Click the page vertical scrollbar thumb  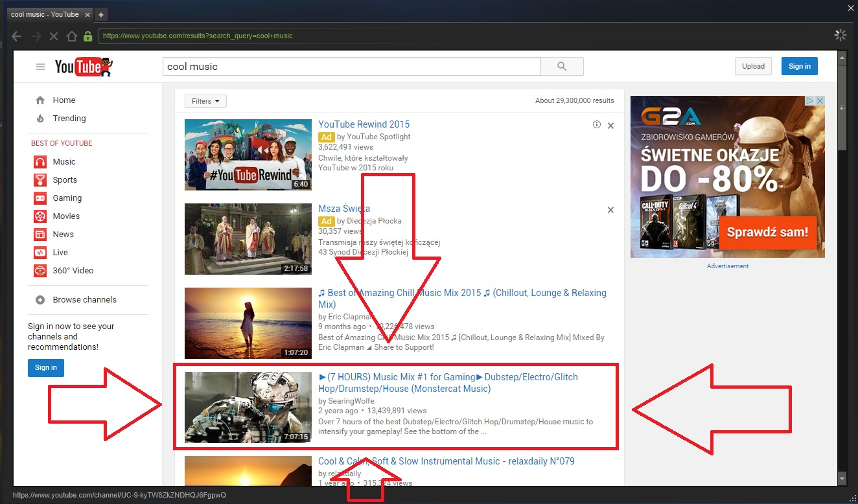coord(842,108)
